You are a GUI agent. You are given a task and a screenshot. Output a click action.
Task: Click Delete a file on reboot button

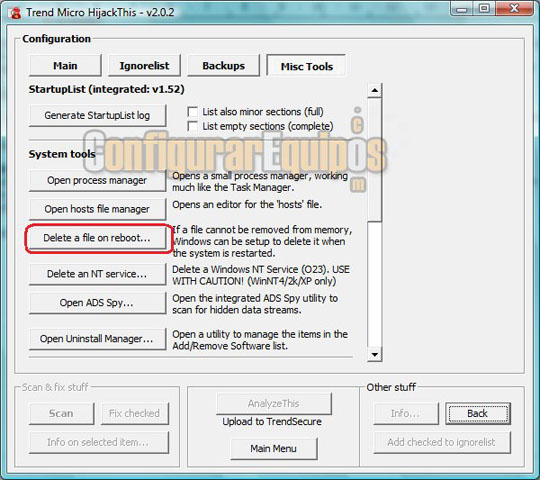[97, 238]
